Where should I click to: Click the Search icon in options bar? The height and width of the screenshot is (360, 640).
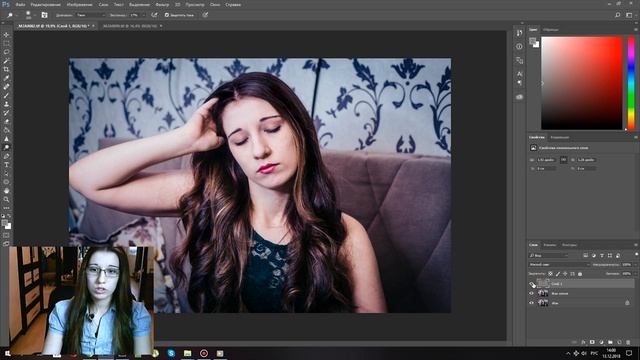(x=618, y=15)
